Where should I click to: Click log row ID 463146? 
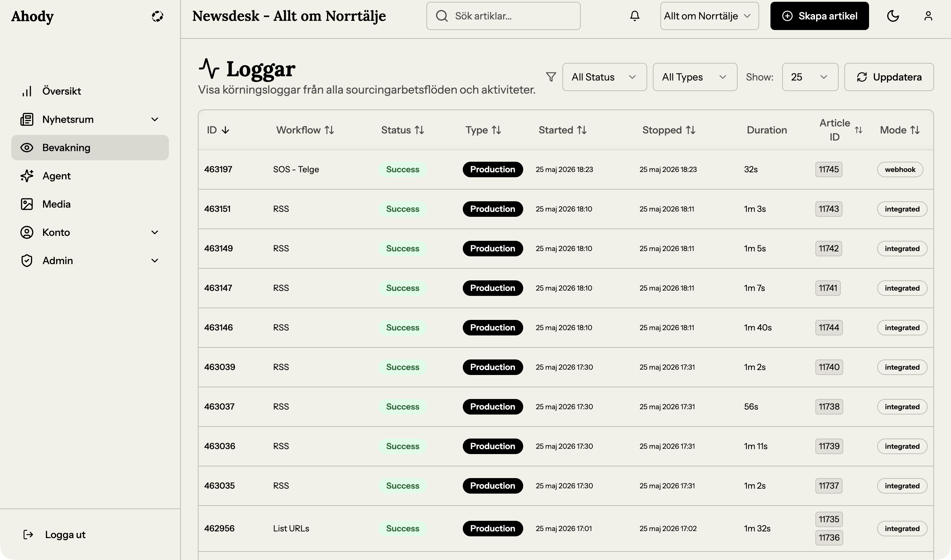point(218,328)
